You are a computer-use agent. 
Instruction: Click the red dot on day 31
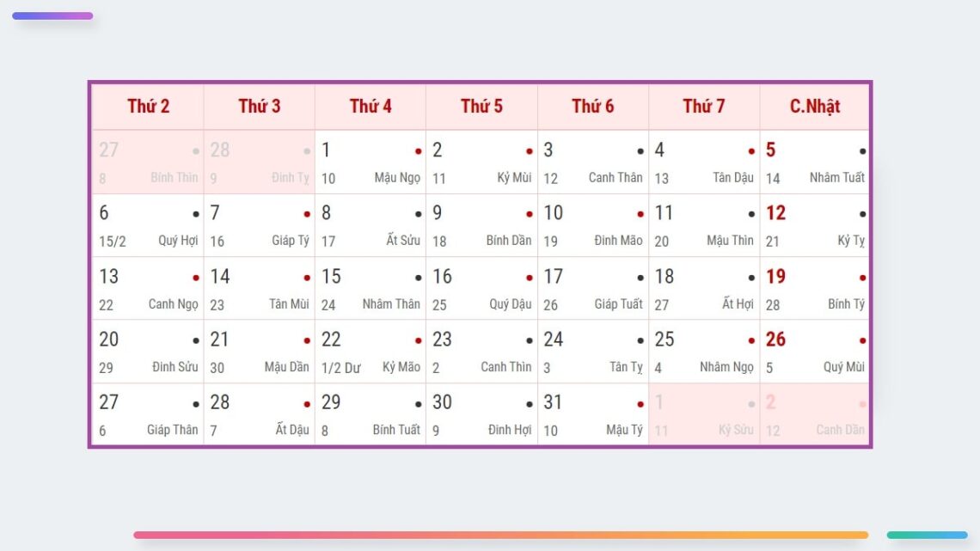(x=640, y=404)
